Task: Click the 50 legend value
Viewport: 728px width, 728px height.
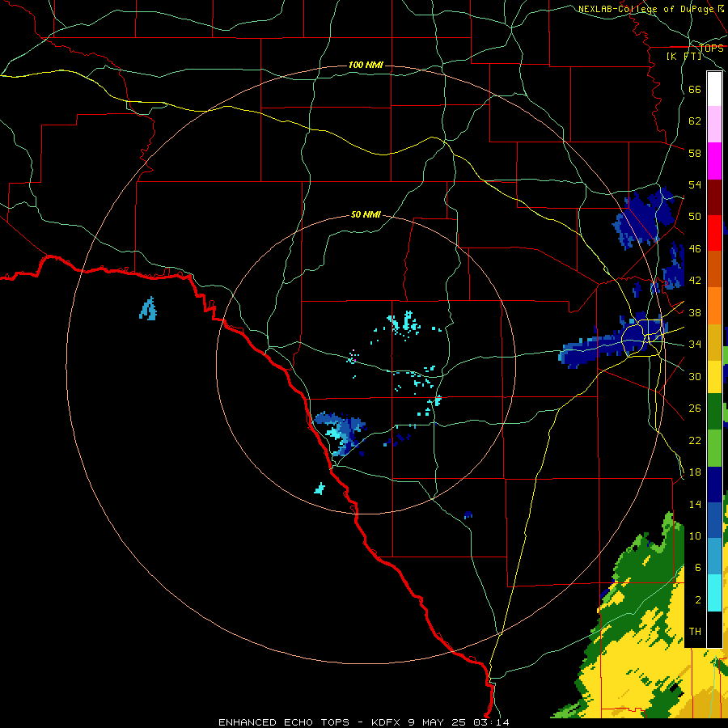Action: [x=695, y=216]
